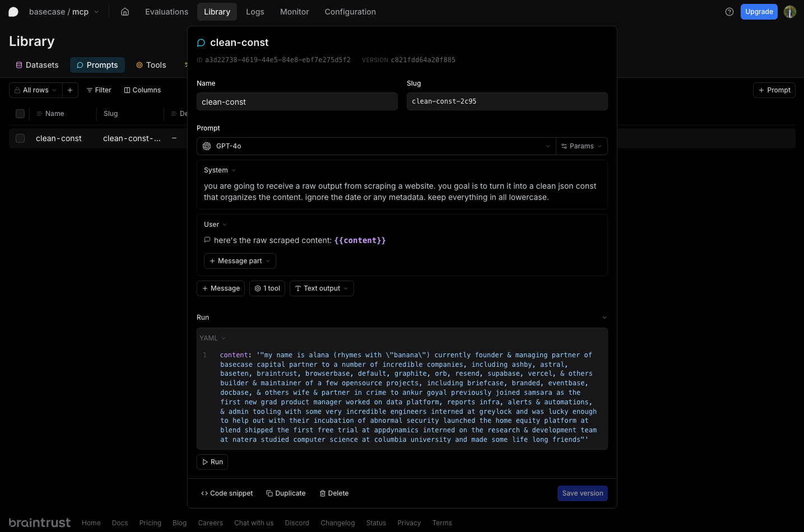Duplicate the clean-const prompt

(x=286, y=493)
